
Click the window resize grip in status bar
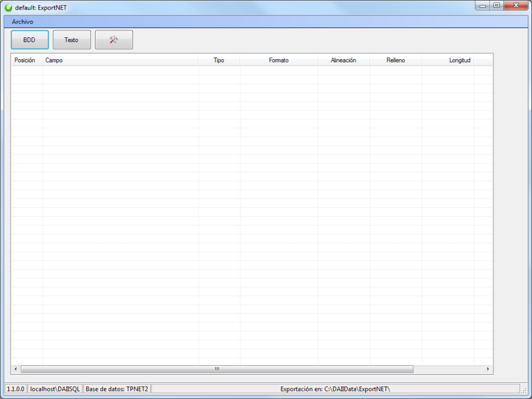click(x=524, y=389)
